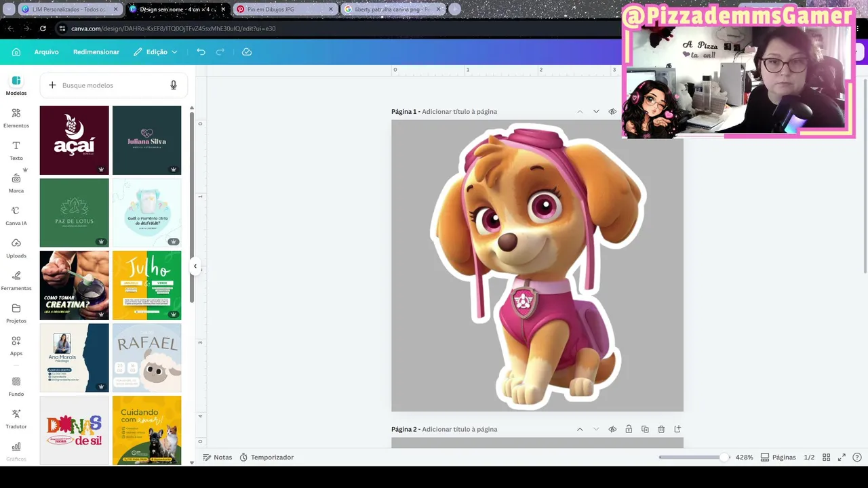Hide Página 1 with eye icon
The height and width of the screenshot is (488, 868).
[612, 112]
